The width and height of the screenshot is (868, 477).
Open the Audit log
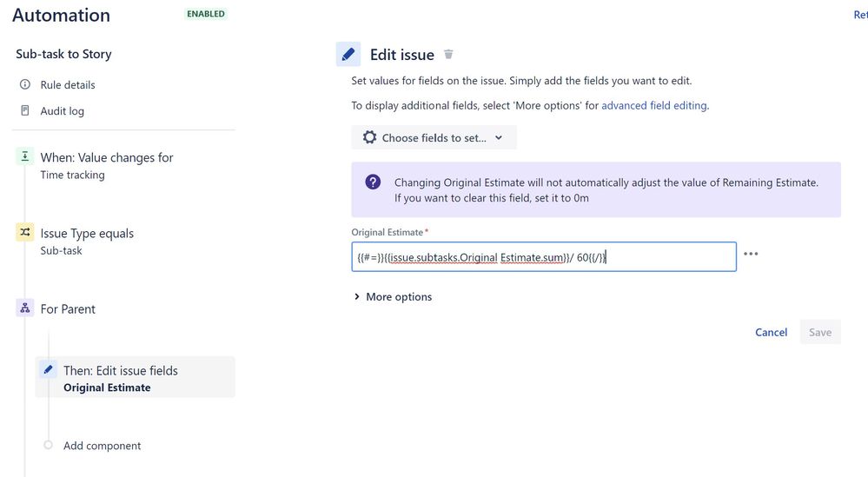tap(62, 110)
